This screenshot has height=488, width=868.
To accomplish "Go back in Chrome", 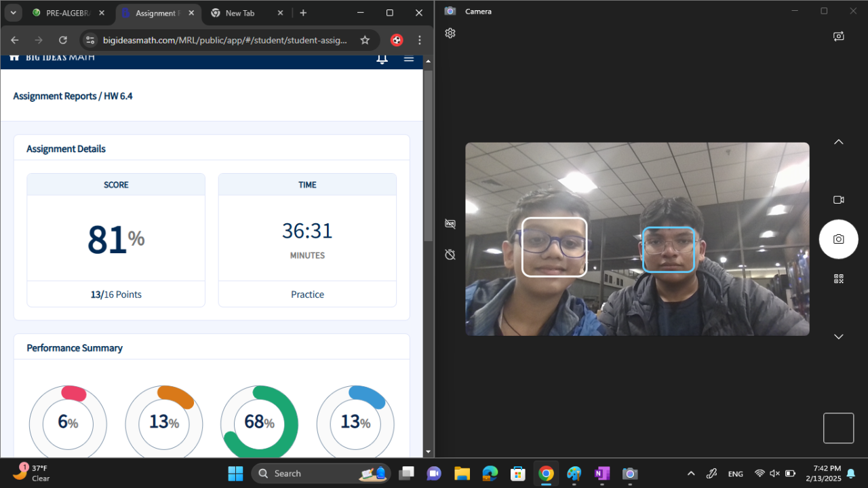I will coord(15,40).
